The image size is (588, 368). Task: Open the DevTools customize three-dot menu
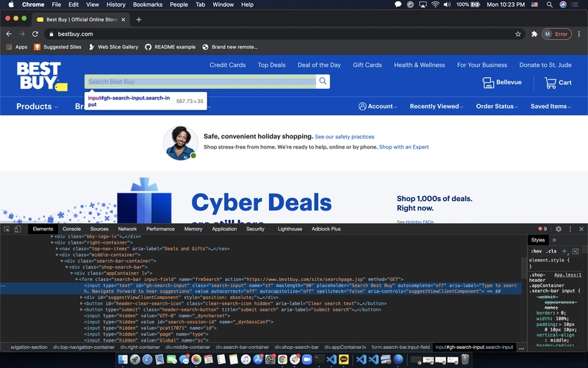(x=570, y=229)
